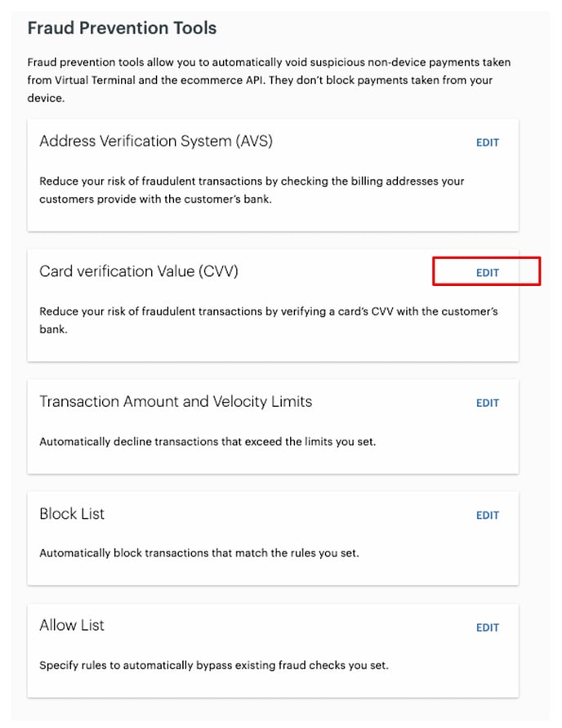Click the Block List title text
Screen dimensions: 562x728
click(x=72, y=514)
